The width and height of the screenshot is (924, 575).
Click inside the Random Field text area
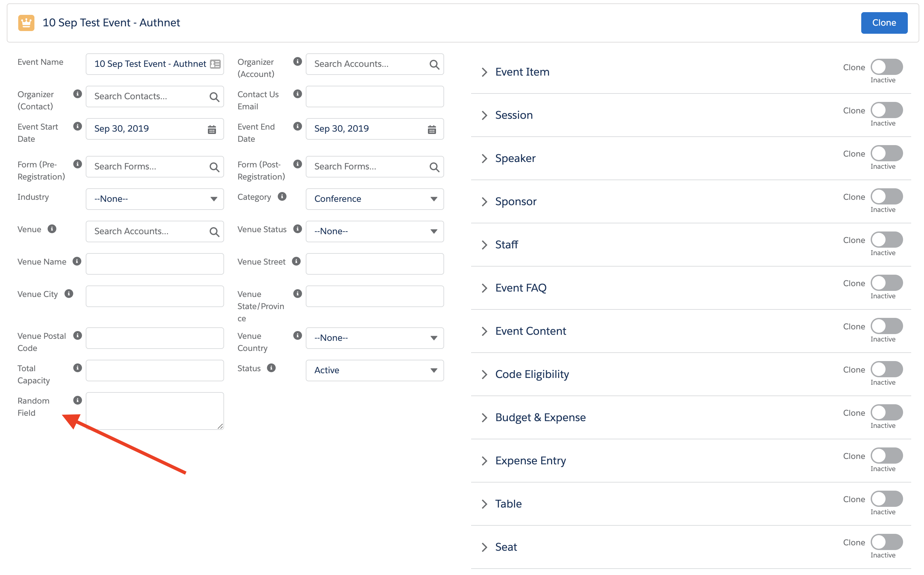point(155,411)
